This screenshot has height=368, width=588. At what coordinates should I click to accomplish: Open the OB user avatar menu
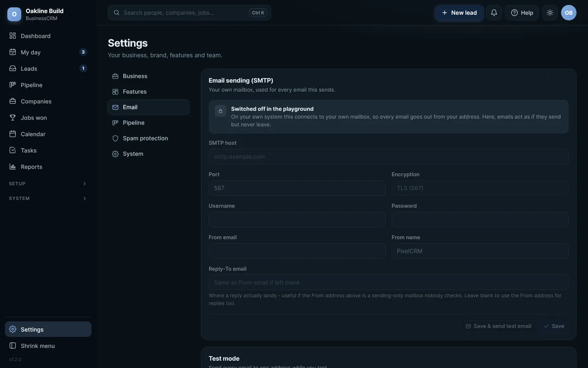point(569,13)
